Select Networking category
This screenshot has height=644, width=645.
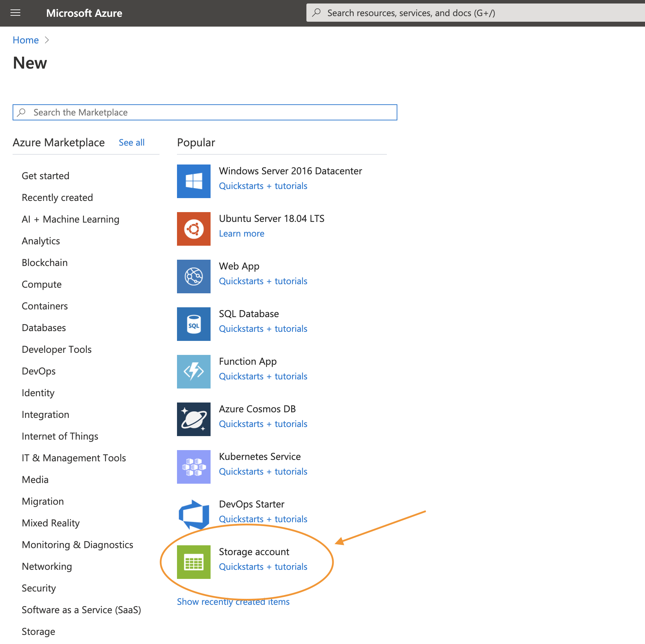point(47,566)
